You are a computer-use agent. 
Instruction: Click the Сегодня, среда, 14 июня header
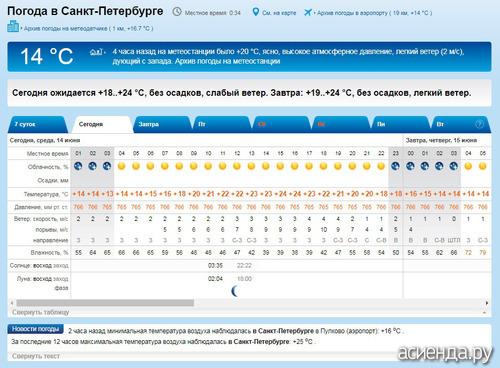pyautogui.click(x=45, y=140)
